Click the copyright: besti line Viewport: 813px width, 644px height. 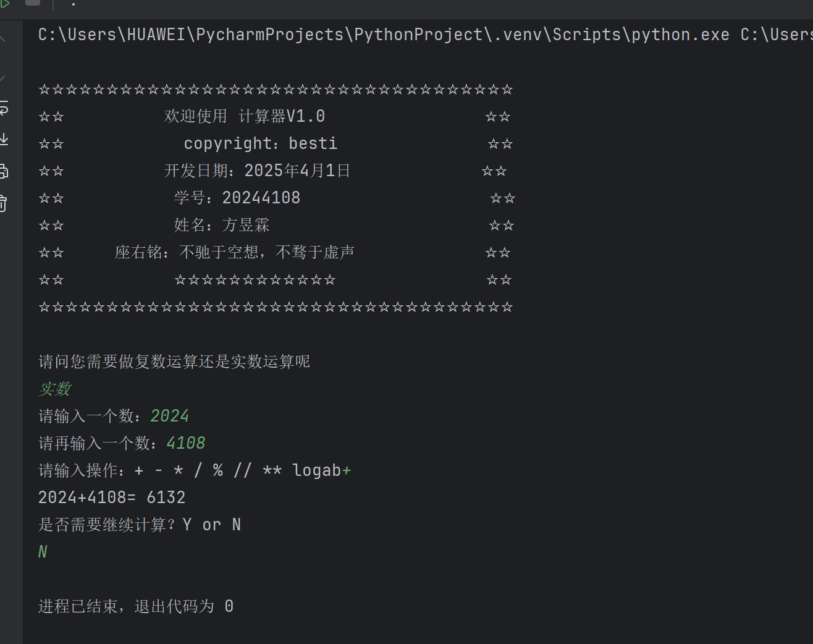click(261, 143)
